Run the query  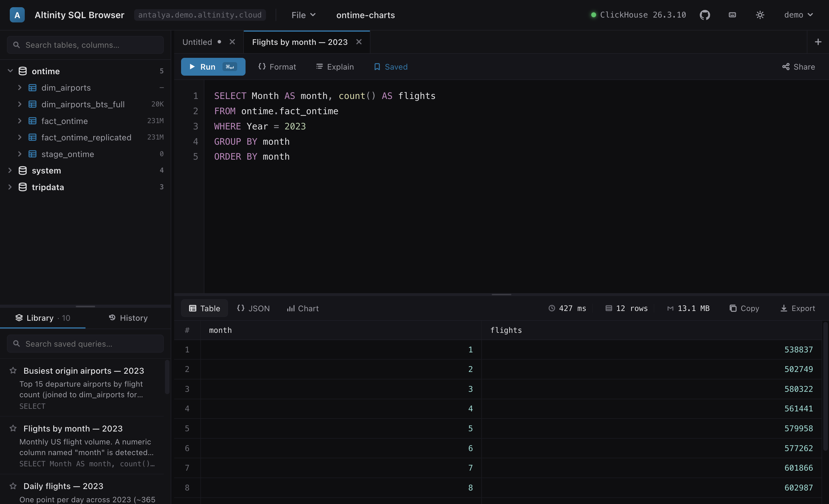213,66
